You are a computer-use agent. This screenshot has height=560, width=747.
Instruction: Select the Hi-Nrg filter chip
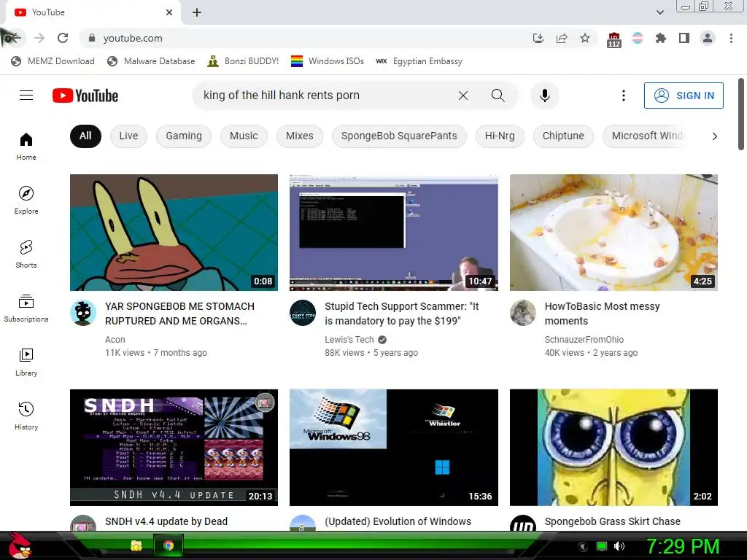(500, 136)
